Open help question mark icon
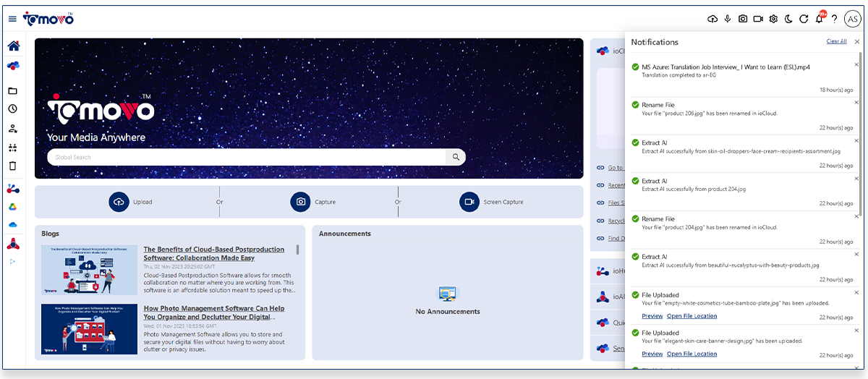This screenshot has width=868, height=379. [834, 19]
